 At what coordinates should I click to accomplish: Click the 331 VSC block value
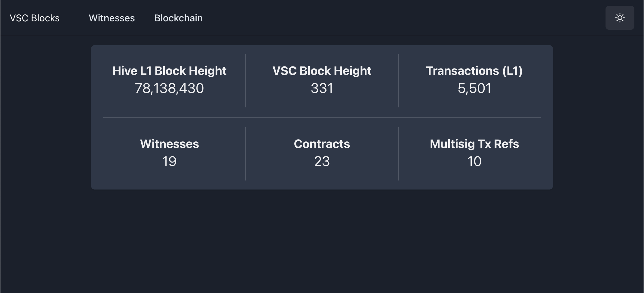[322, 88]
